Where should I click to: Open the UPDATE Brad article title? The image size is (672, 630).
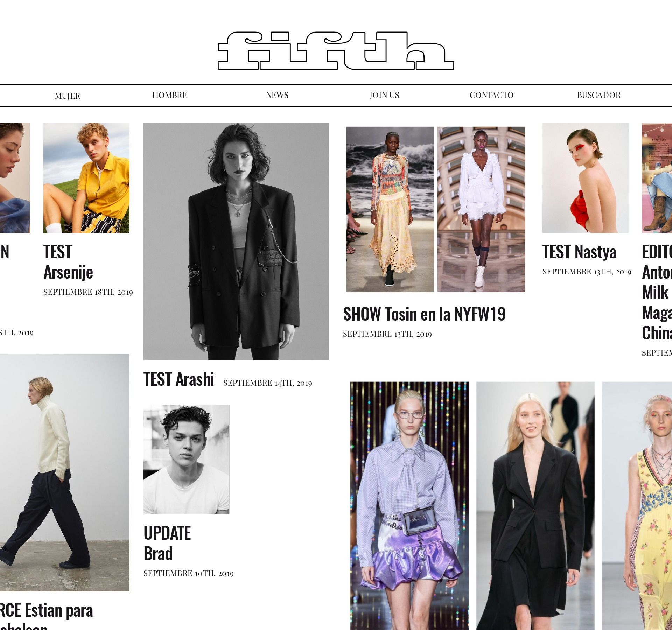(167, 544)
